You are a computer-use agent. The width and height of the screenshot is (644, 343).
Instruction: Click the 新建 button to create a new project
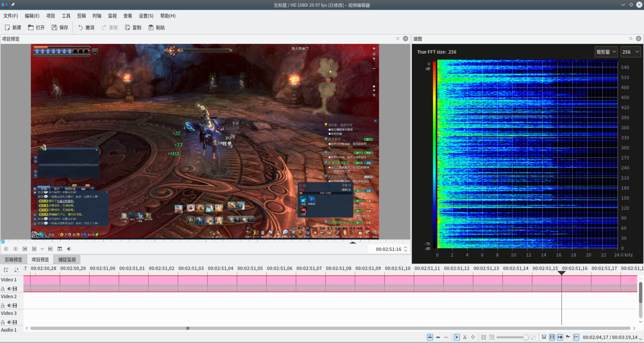[x=12, y=27]
